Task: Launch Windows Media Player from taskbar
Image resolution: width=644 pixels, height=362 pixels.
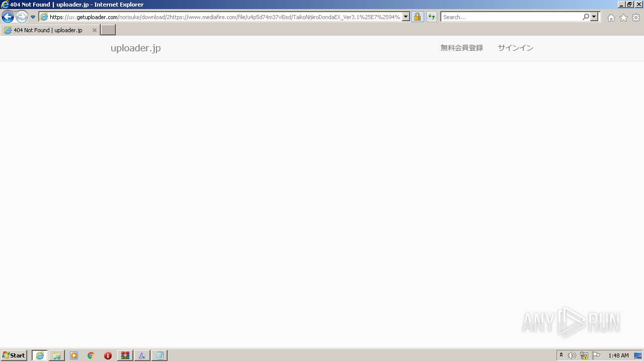Action: (74, 355)
